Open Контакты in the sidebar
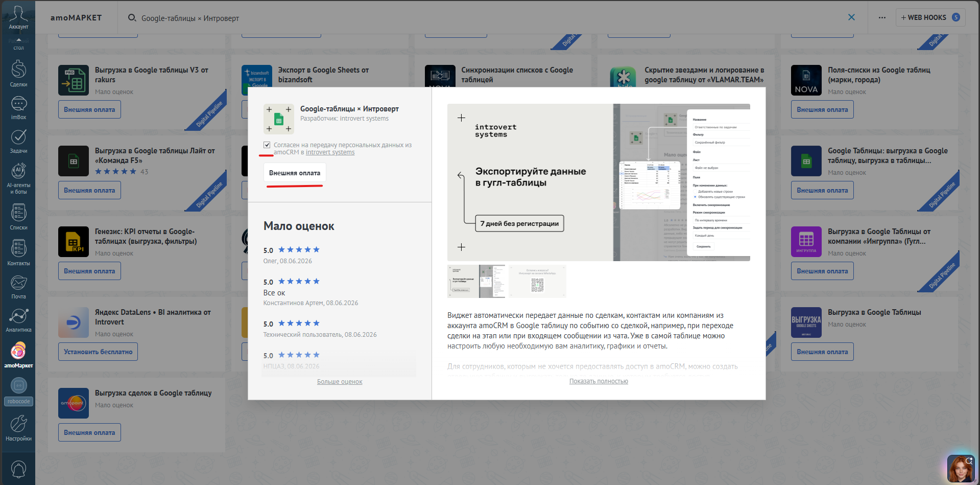The height and width of the screenshot is (485, 980). tap(18, 252)
